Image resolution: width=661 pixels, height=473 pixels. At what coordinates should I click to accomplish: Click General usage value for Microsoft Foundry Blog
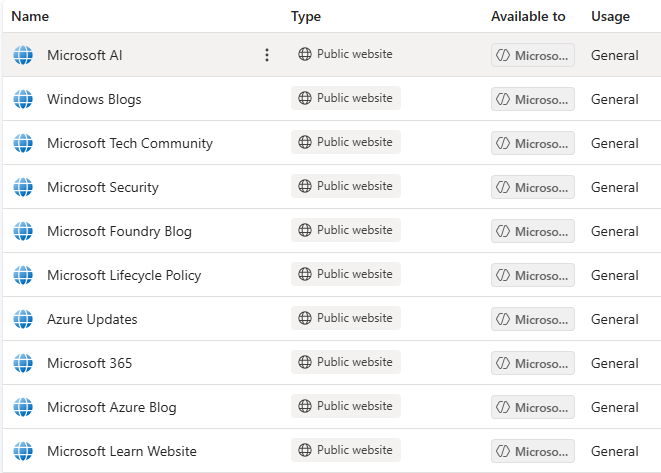tap(615, 231)
